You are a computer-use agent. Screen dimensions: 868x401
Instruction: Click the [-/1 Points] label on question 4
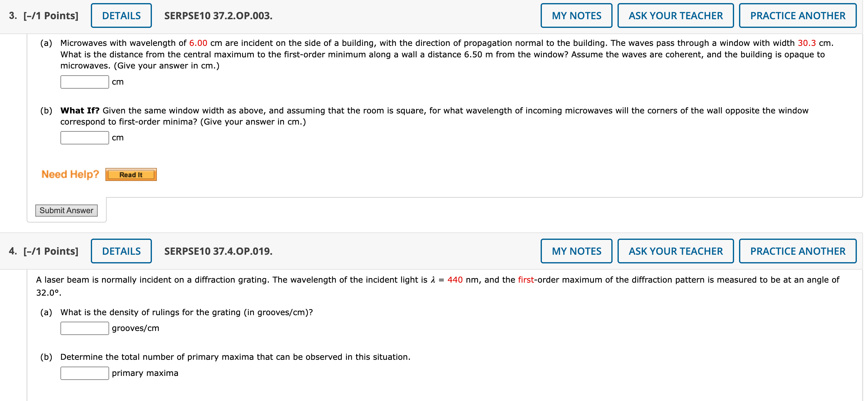pyautogui.click(x=50, y=251)
